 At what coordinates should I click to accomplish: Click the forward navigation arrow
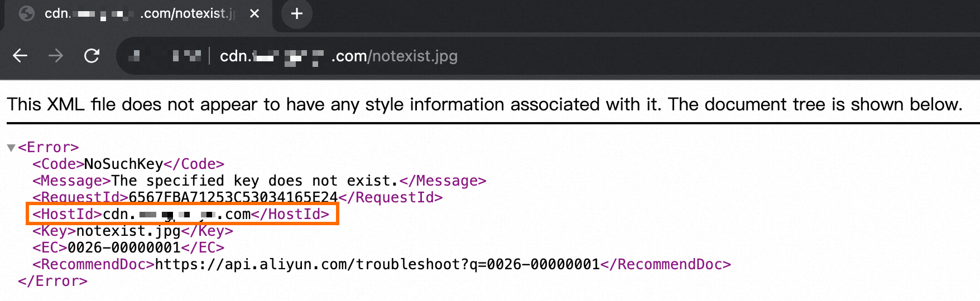[56, 56]
